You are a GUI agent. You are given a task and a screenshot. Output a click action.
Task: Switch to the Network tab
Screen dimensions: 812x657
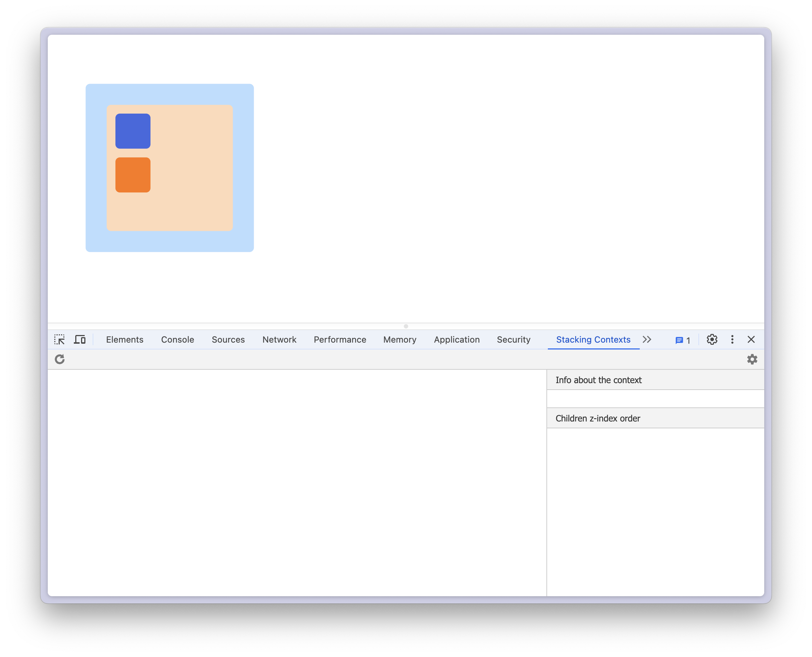tap(279, 339)
